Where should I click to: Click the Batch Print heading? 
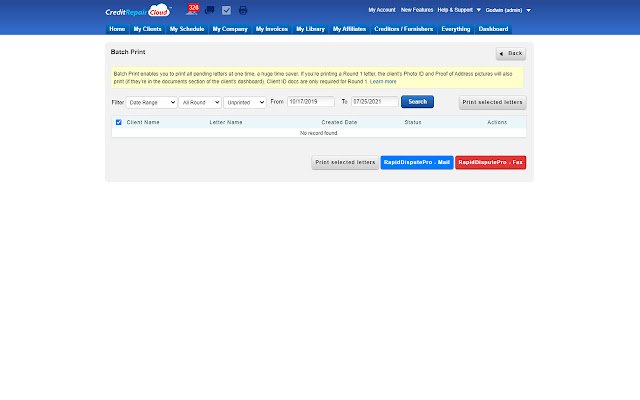pos(128,52)
